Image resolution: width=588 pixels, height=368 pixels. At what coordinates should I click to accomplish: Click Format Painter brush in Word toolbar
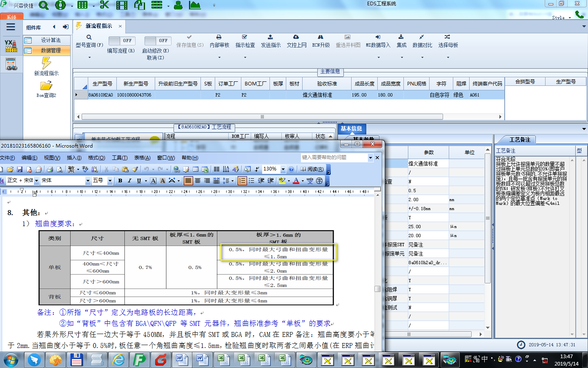135,169
